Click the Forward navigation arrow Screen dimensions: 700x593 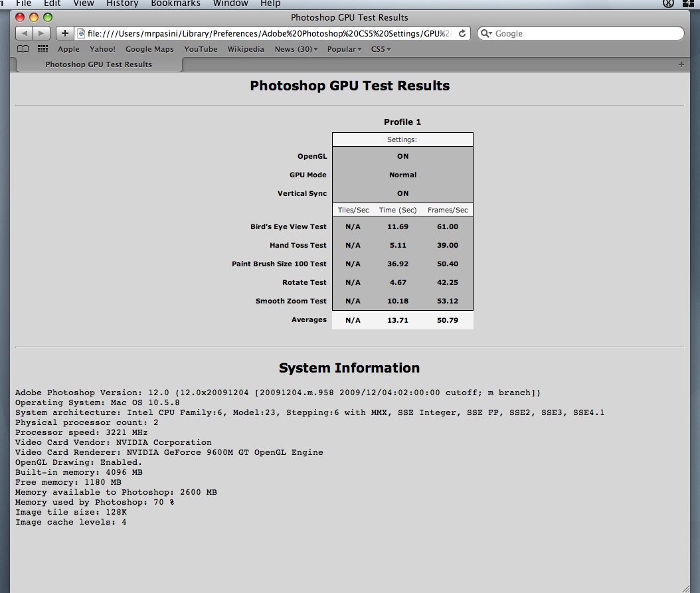point(41,33)
